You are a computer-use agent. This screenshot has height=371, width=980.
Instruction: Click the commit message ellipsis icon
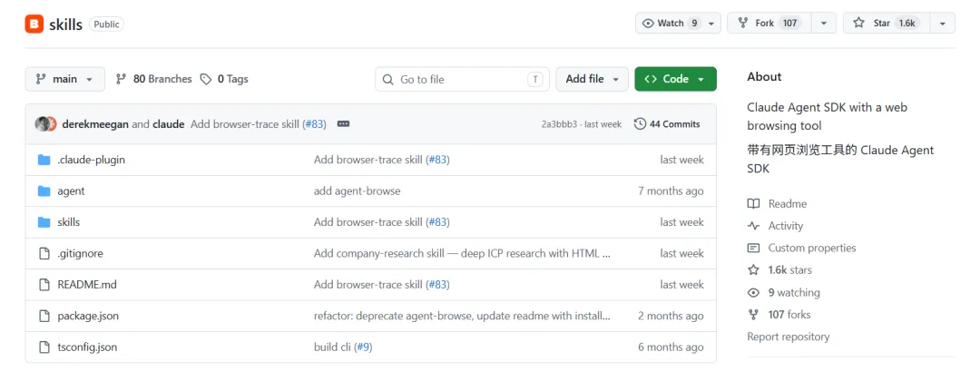coord(343,123)
